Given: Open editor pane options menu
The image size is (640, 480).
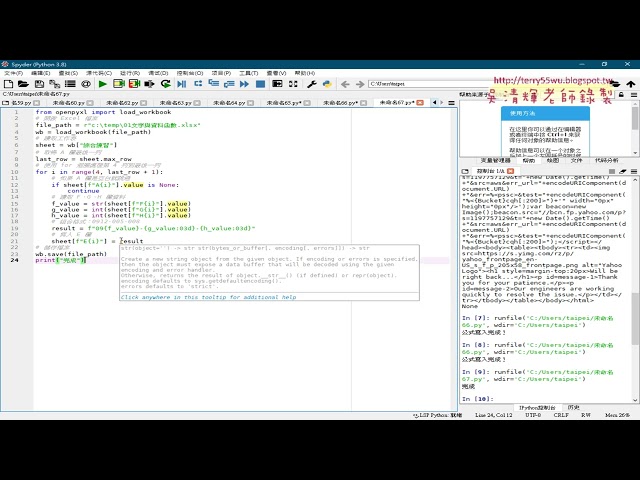Looking at the screenshot, I should point(451,103).
